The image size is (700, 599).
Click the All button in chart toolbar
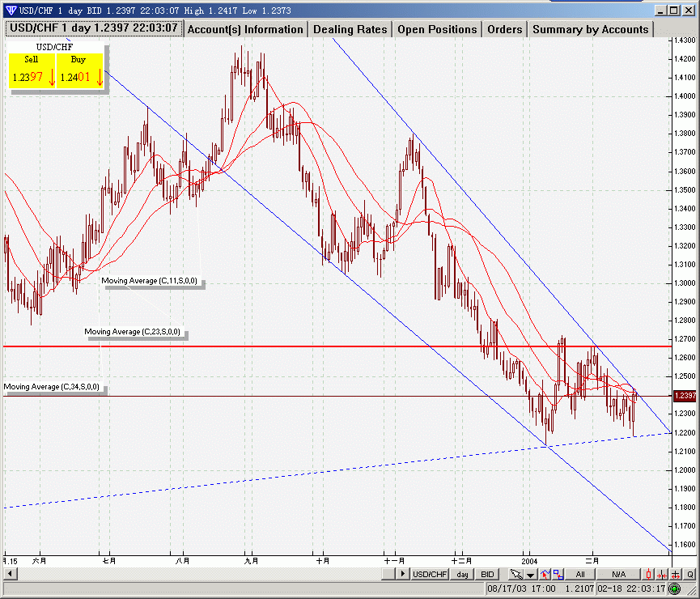(x=580, y=574)
